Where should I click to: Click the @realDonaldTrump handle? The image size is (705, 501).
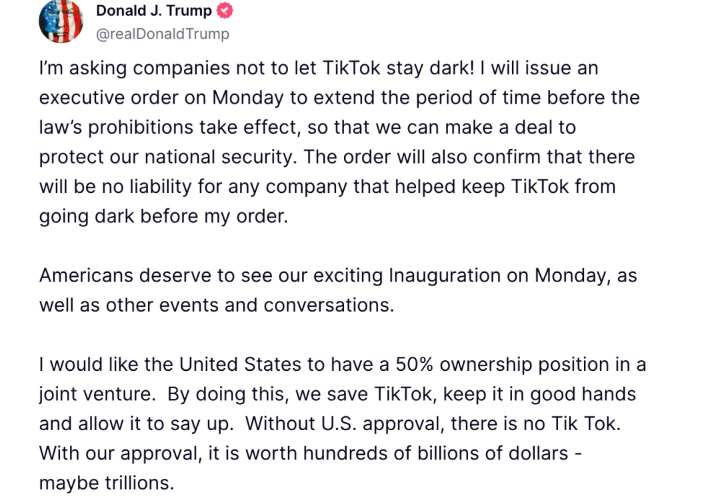tap(163, 34)
